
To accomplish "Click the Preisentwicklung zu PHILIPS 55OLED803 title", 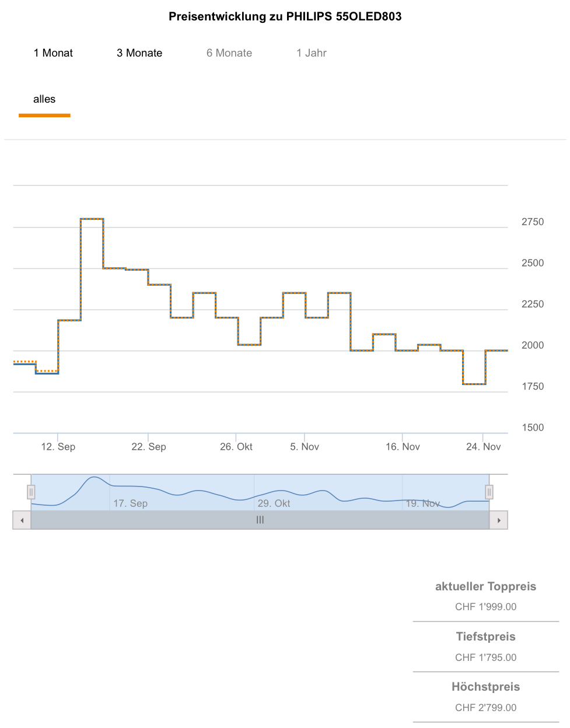I will 285,17.
